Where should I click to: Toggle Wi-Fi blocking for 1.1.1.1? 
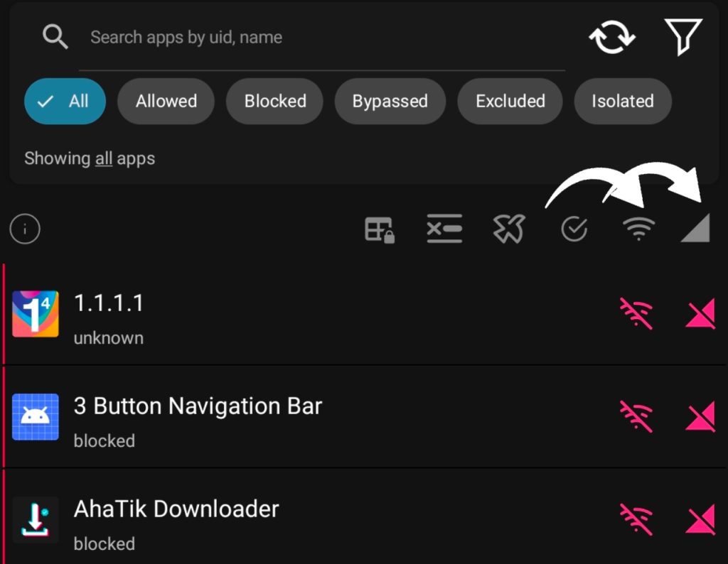(x=636, y=314)
